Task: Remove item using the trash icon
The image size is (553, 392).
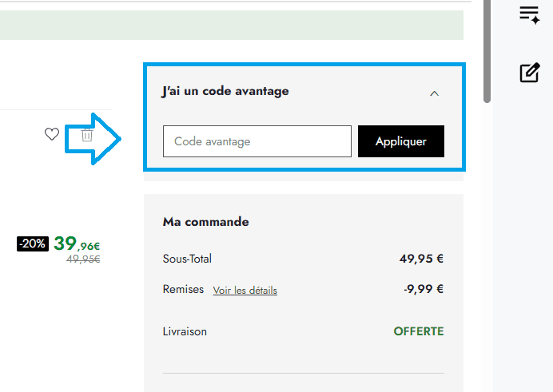Action: (x=87, y=135)
